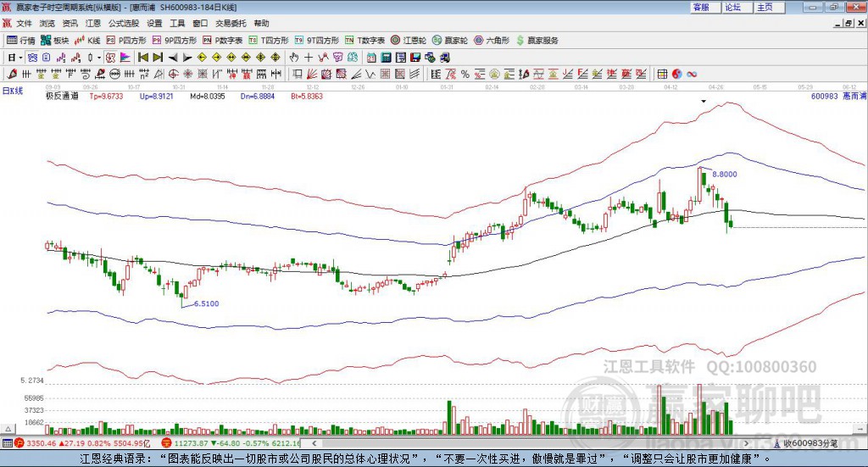The height and width of the screenshot is (467, 868).
Task: Click the 论坛 forum button
Action: tap(737, 7)
